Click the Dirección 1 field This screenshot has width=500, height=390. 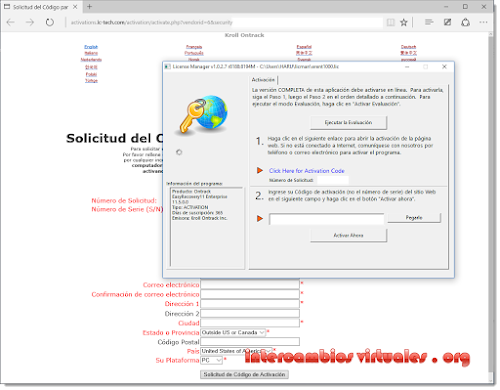[x=250, y=304]
